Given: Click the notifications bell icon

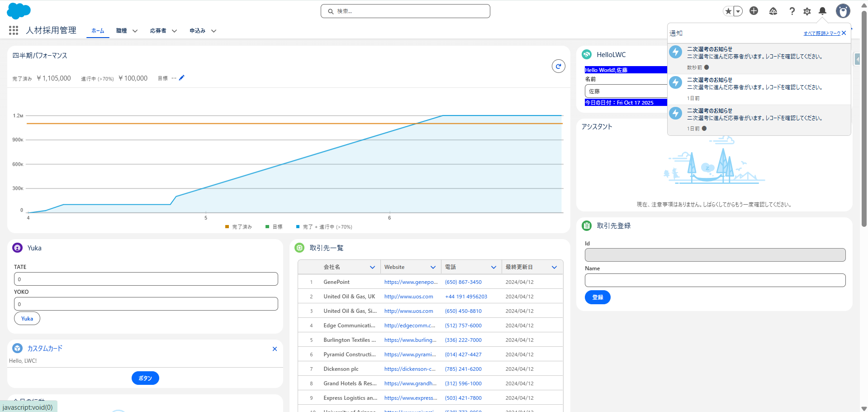Looking at the screenshot, I should (822, 11).
